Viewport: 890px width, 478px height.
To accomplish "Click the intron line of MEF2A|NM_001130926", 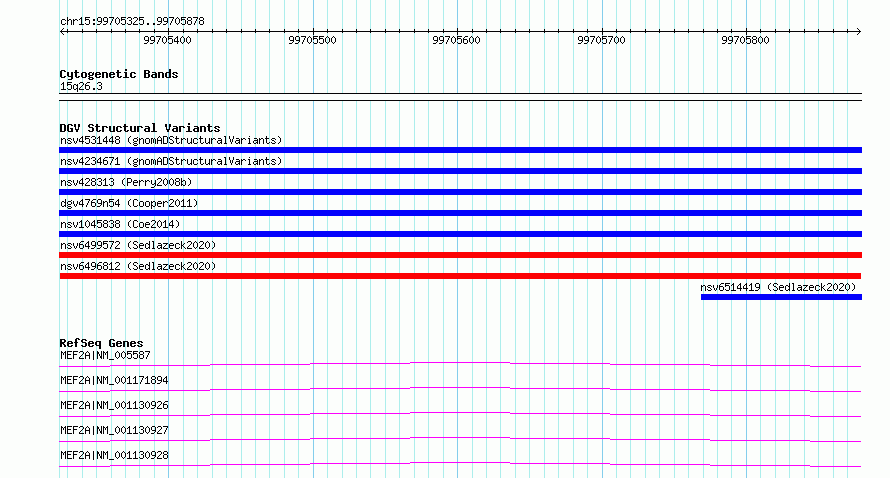I will (x=460, y=414).
